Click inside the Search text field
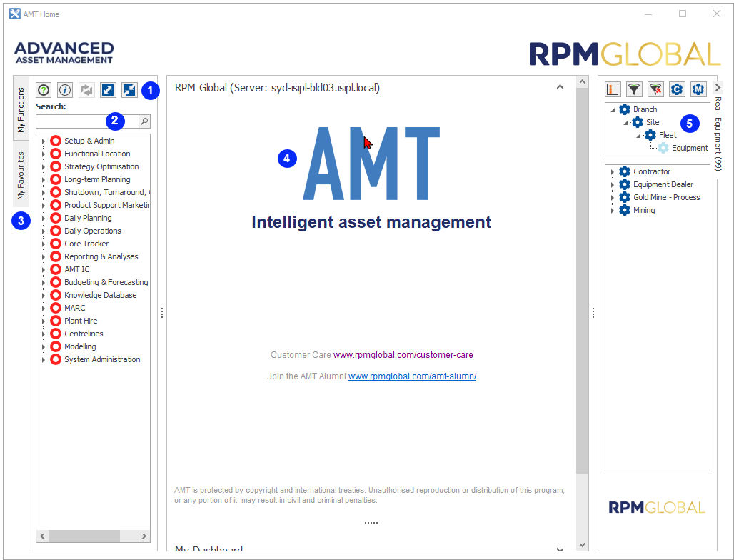The image size is (734, 560). [86, 121]
